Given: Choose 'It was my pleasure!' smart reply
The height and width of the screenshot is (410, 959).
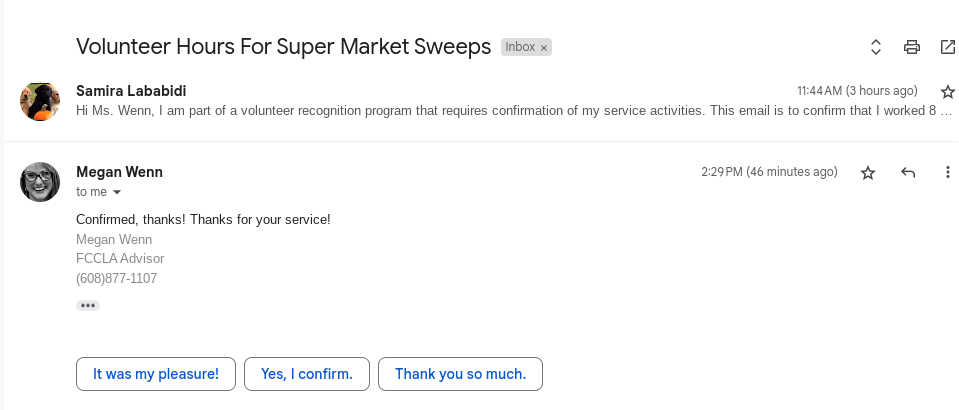Looking at the screenshot, I should [156, 374].
